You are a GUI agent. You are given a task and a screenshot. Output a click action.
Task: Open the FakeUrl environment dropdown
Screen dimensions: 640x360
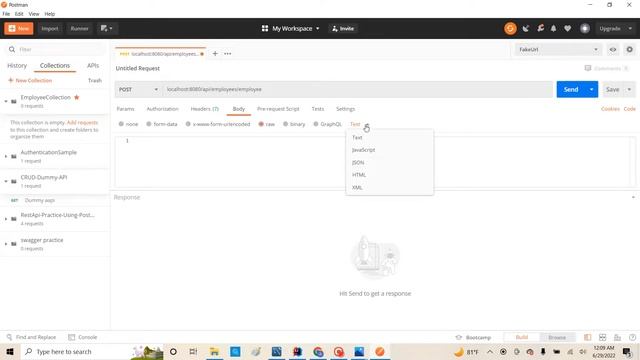[x=558, y=49]
